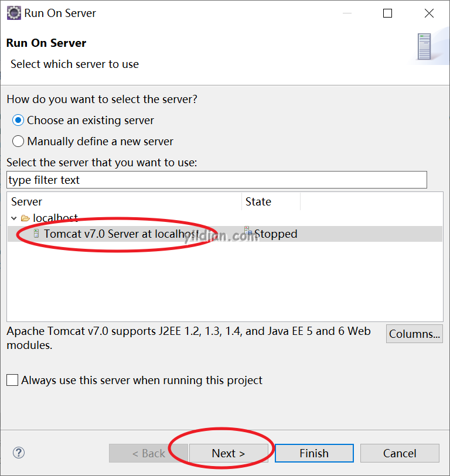Viewport: 450px width, 476px height.
Task: Maximize the Run On Server window
Action: point(387,13)
